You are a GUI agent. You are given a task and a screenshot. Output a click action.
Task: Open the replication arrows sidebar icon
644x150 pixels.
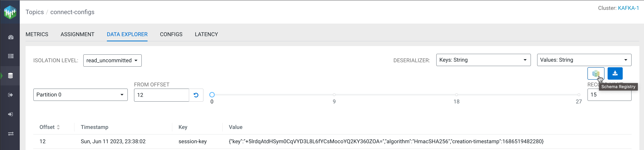pyautogui.click(x=10, y=134)
